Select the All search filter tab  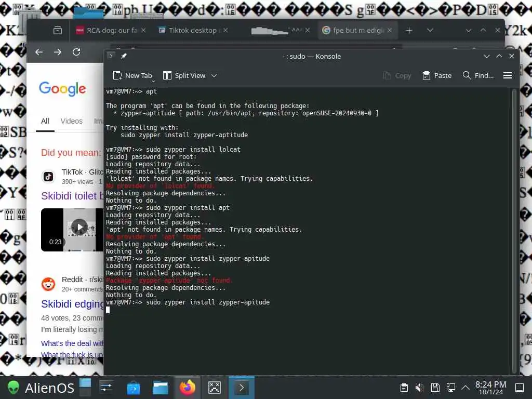45,121
